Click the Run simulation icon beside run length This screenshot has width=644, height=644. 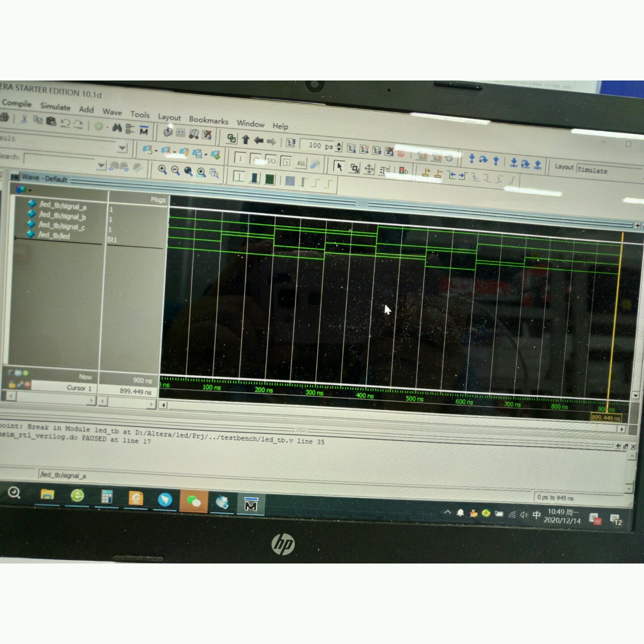point(352,148)
